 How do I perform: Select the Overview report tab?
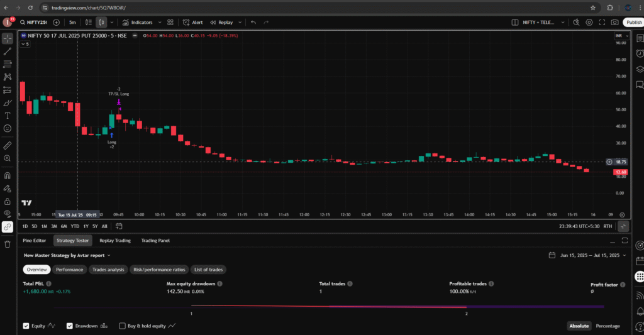point(36,270)
